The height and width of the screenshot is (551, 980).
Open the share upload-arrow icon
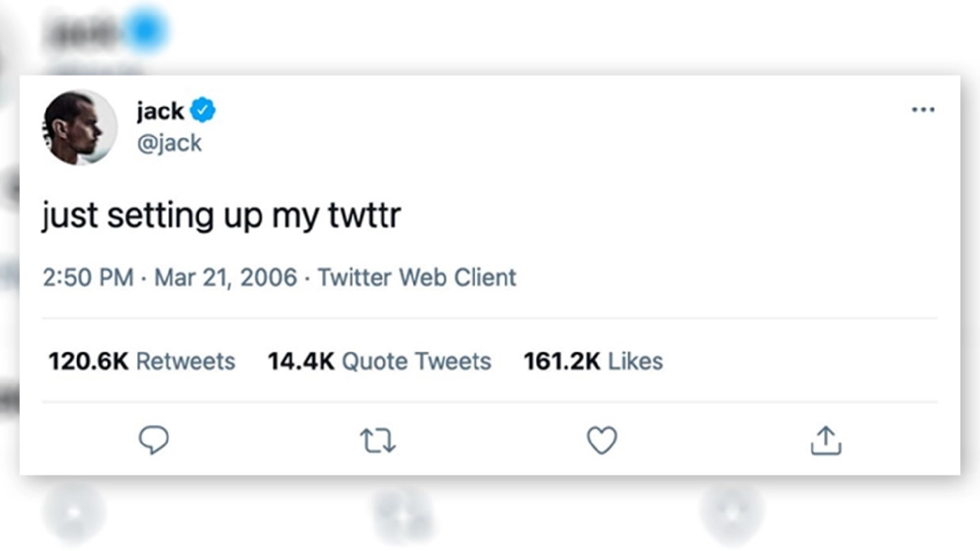point(825,441)
